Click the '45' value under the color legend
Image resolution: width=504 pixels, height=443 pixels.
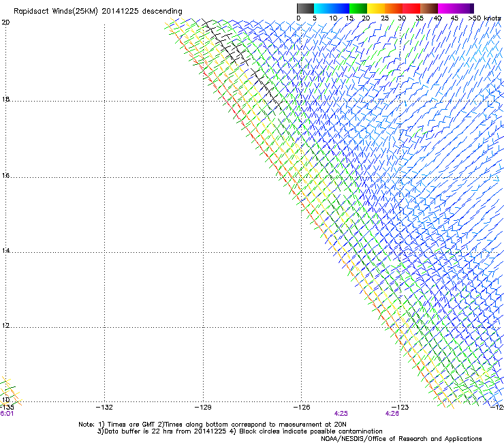tap(454, 18)
